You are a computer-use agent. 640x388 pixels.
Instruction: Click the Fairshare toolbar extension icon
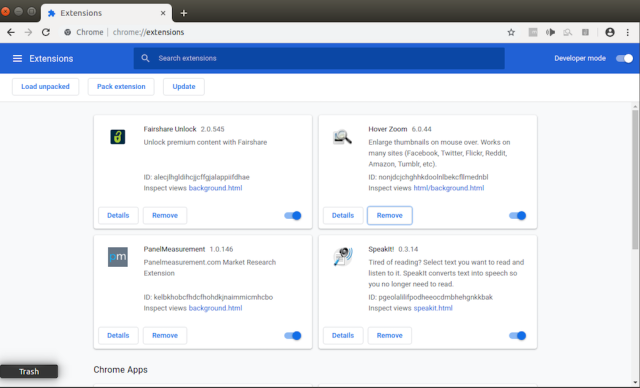[585, 32]
